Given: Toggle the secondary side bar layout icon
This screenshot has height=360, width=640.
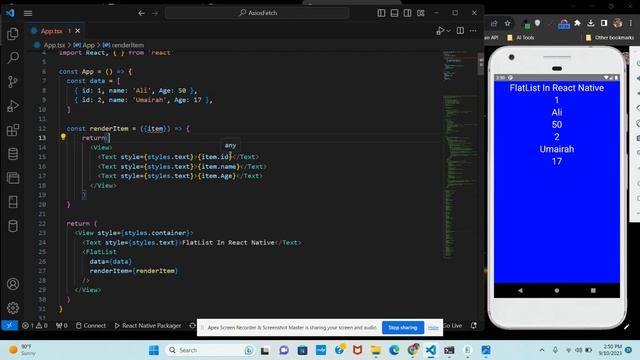Looking at the screenshot, I should click(x=407, y=13).
